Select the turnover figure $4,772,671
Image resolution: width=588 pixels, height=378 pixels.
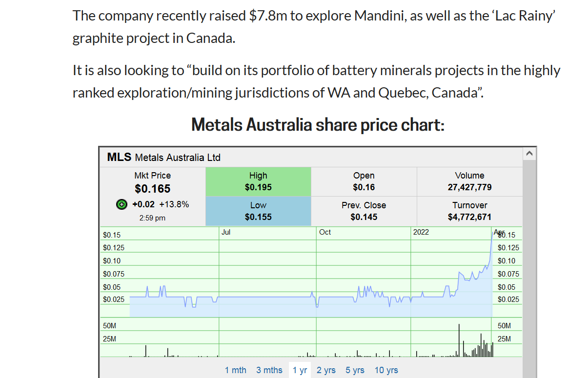[469, 217]
